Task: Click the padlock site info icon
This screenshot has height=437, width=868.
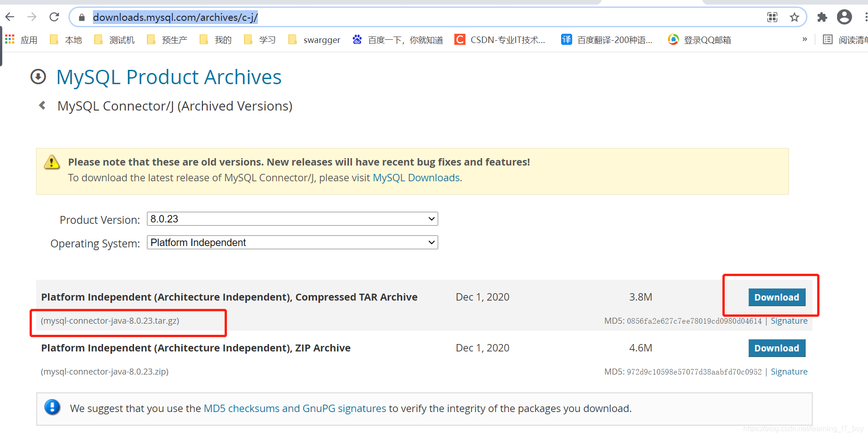Action: (82, 18)
